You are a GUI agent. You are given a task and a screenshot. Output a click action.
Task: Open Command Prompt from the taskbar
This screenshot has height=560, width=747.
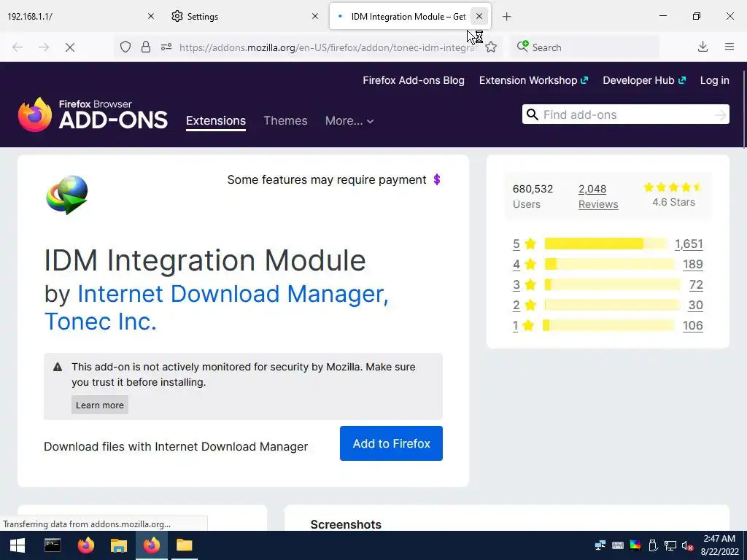(53, 545)
